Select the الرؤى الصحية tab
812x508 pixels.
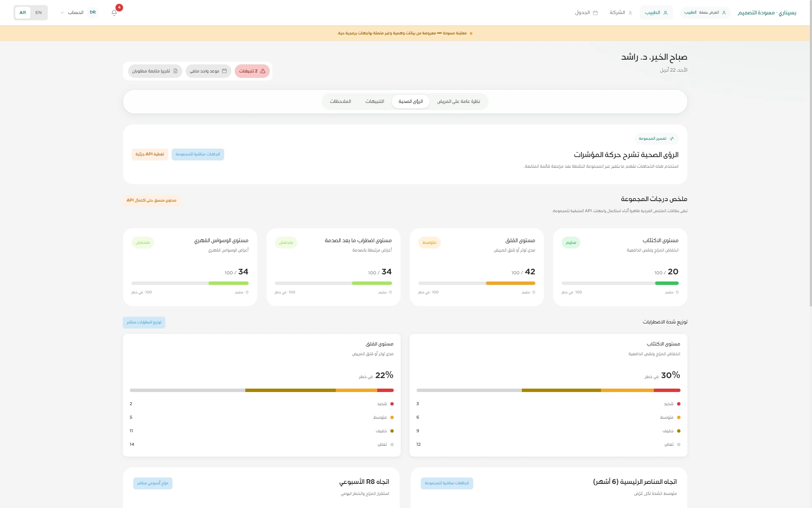[x=411, y=102]
